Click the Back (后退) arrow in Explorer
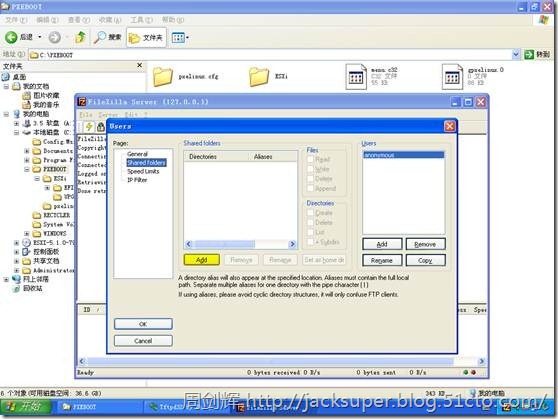Viewport: 558px width, 419px height. (11, 37)
